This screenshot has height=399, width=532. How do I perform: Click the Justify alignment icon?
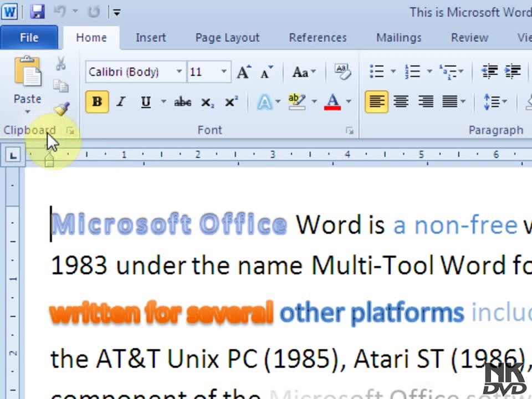(x=450, y=101)
